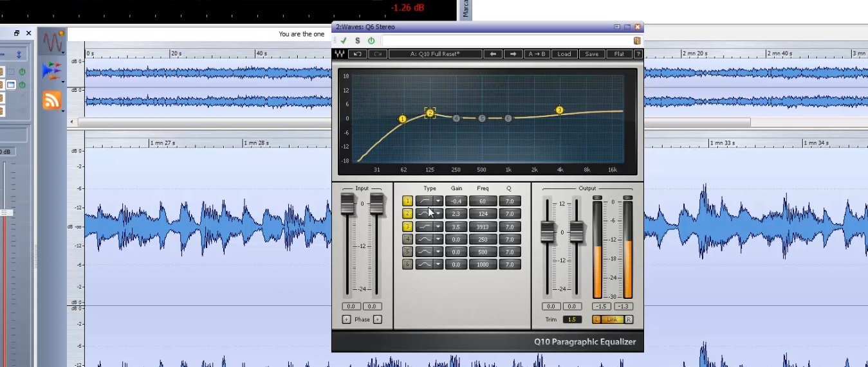Open band 6 filter type dropdown

[438, 264]
